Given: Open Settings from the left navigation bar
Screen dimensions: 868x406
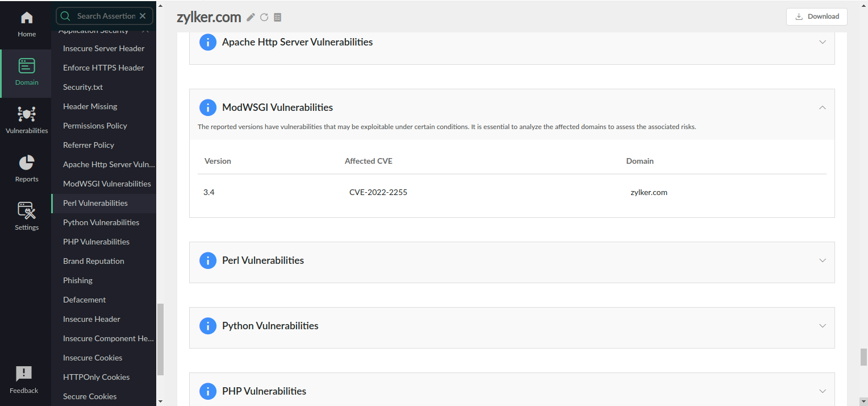Looking at the screenshot, I should (27, 217).
